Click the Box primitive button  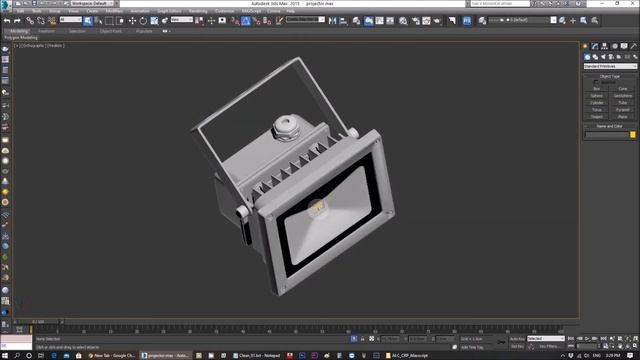(597, 89)
